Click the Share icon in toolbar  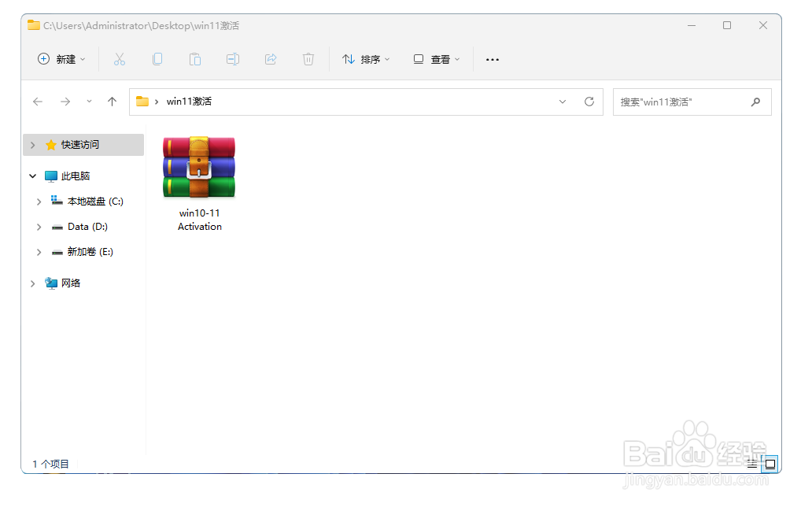click(x=271, y=59)
